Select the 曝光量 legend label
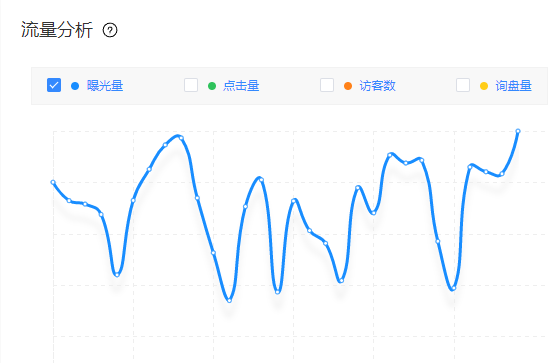Viewport: 549px width, 363px height. [105, 86]
